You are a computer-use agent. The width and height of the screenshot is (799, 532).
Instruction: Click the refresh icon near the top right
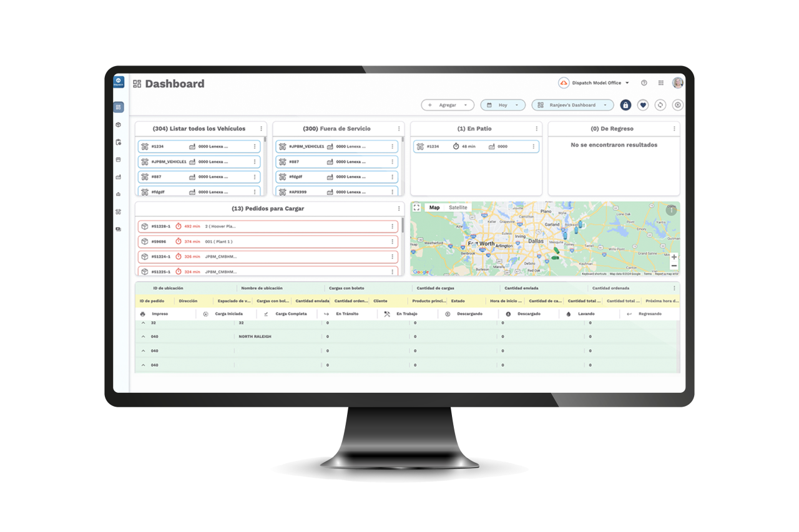(x=660, y=105)
